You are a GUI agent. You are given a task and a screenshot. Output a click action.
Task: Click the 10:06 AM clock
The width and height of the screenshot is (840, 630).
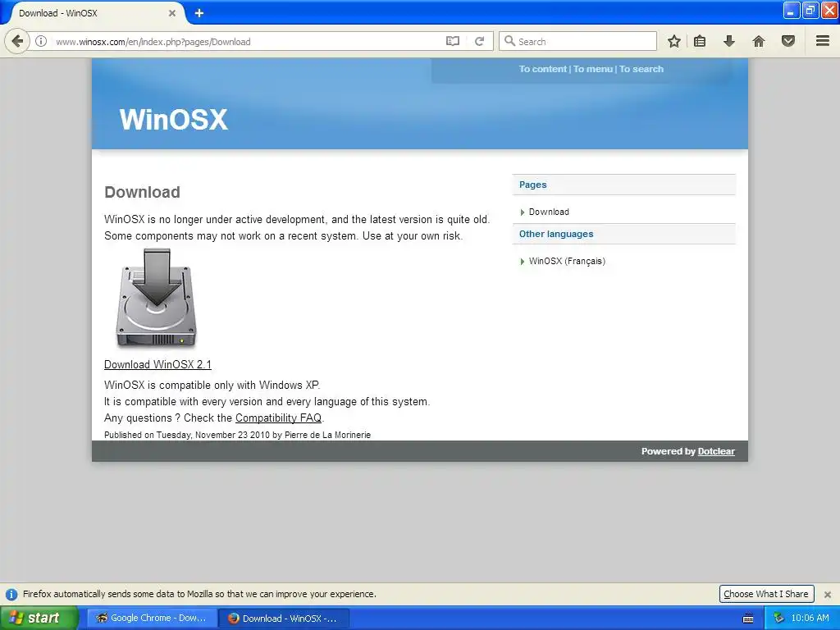tap(810, 618)
